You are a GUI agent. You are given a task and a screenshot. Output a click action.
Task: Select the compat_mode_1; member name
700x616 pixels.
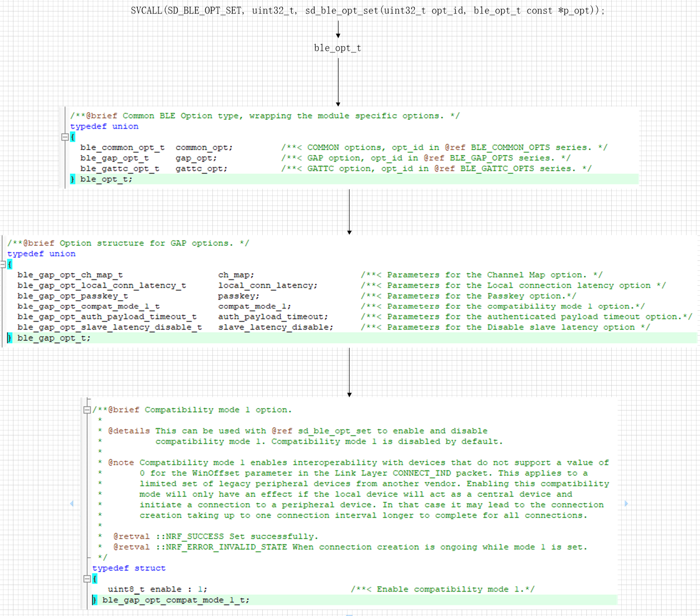pos(254,307)
